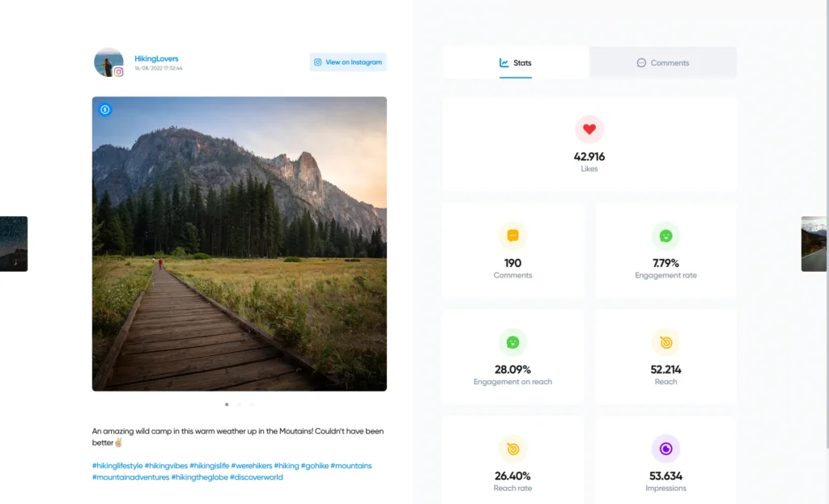The width and height of the screenshot is (829, 504).
Task: Select the second carousel dot
Action: click(x=239, y=404)
